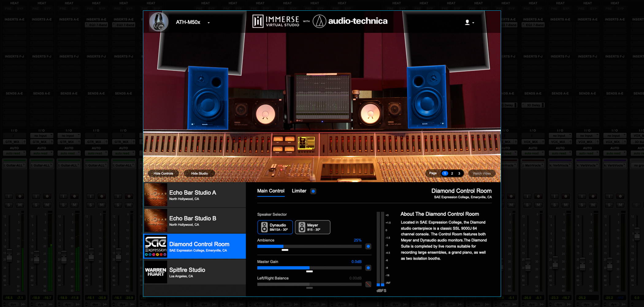The image size is (644, 307).
Task: Toggle the Master Gain enable button
Action: tap(368, 268)
